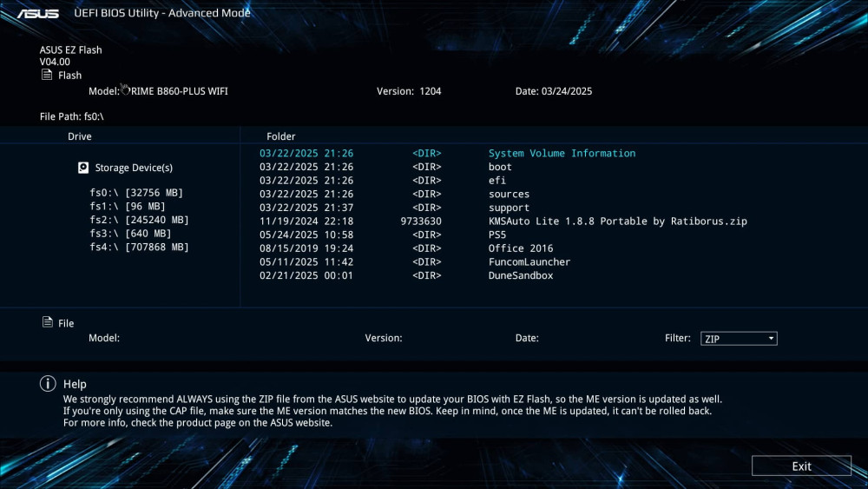This screenshot has width=868, height=489.
Task: Click the 08/15/2019 19:24 date entry
Action: 306,248
